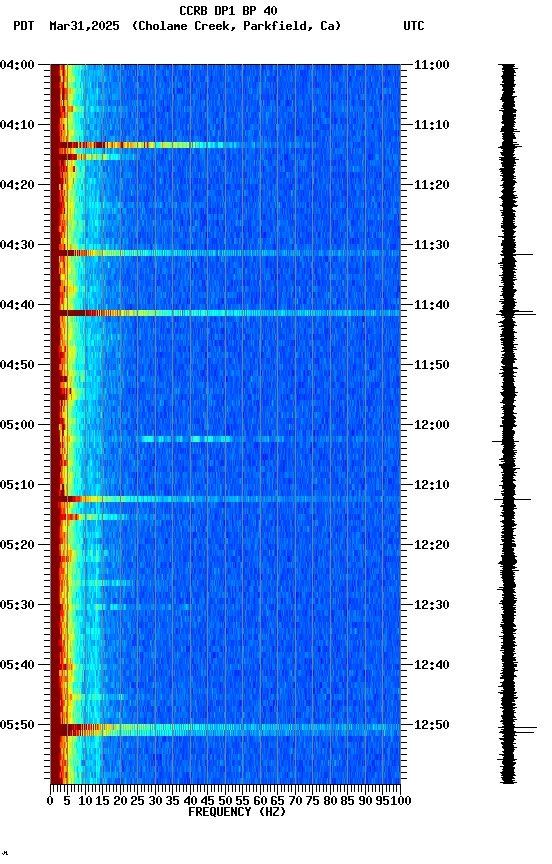The height and width of the screenshot is (864, 552).
Task: Click the 12:50 UTC time label
Action: [432, 725]
